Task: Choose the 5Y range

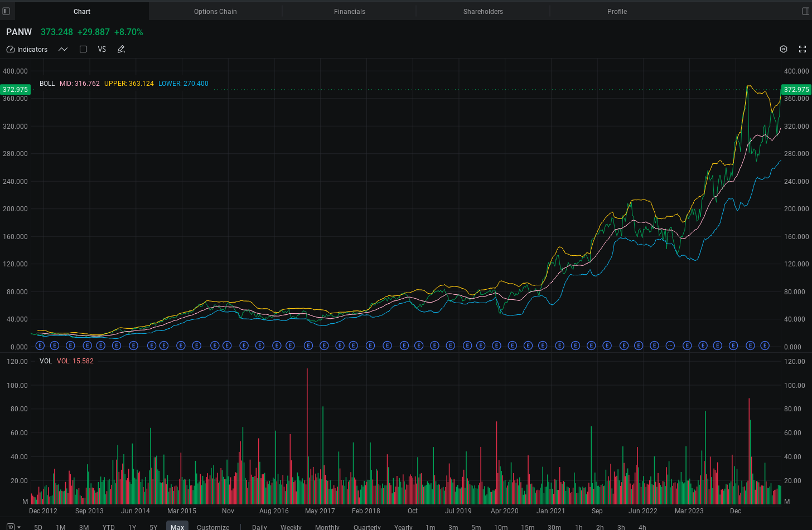Action: [x=153, y=527]
